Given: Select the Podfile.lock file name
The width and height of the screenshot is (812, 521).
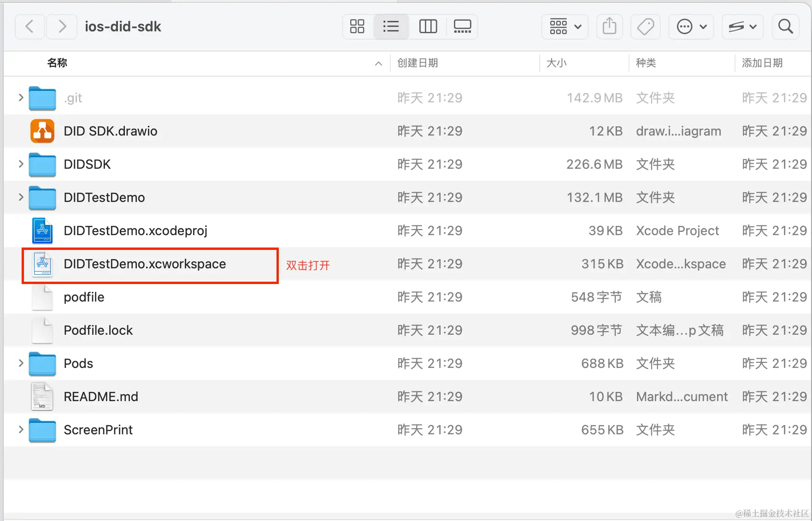Looking at the screenshot, I should point(98,330).
